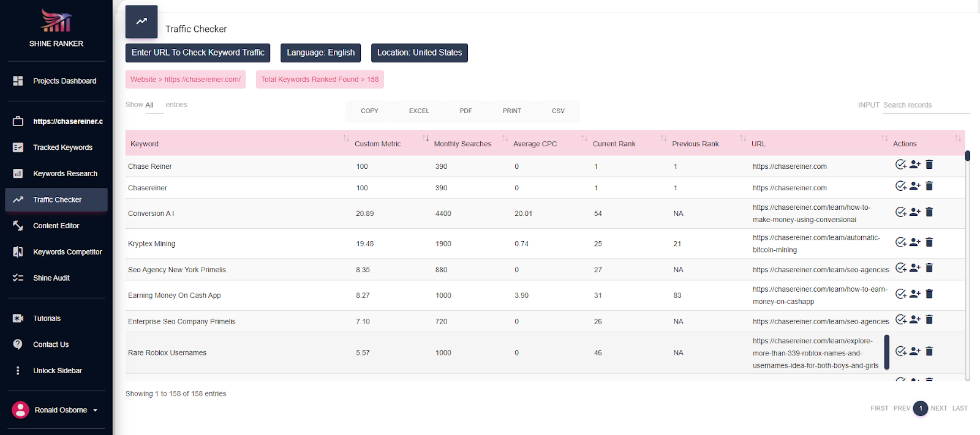Track keyword icon for Conversion A I row
This screenshot has width=980, height=435.
coord(900,212)
